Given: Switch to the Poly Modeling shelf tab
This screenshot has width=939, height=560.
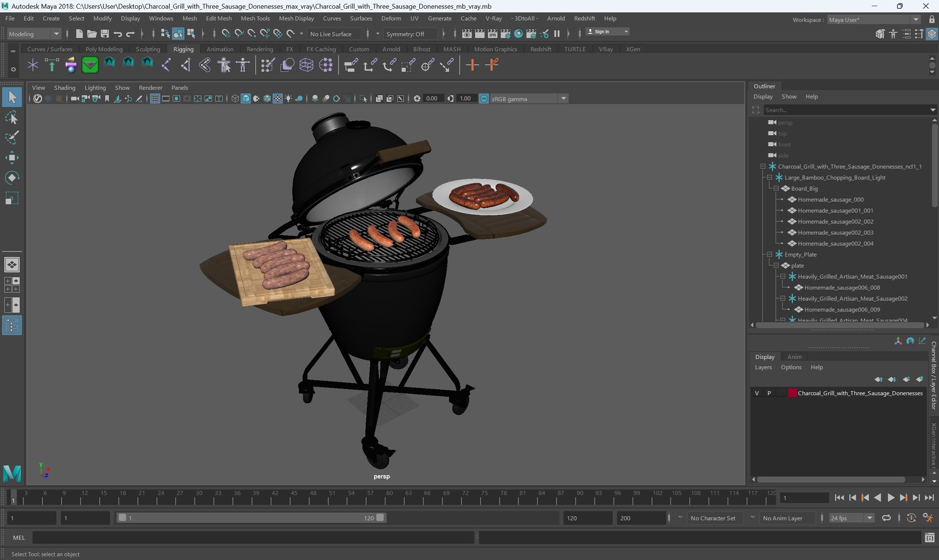Looking at the screenshot, I should point(104,49).
